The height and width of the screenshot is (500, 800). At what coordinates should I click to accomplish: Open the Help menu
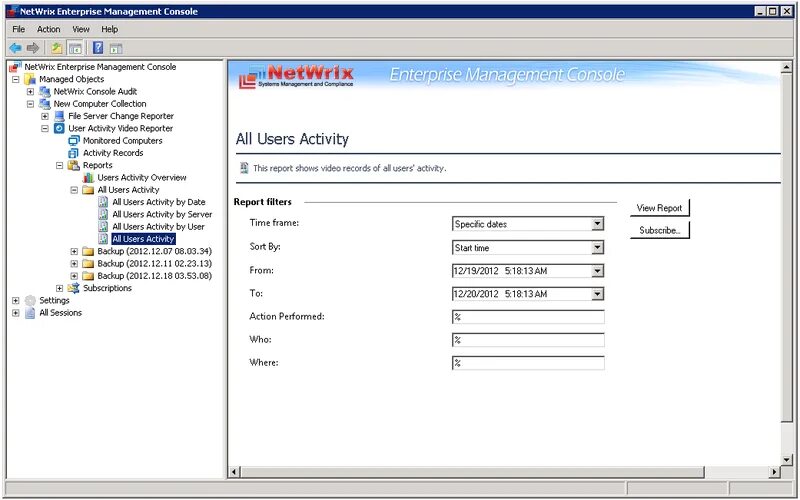point(109,30)
